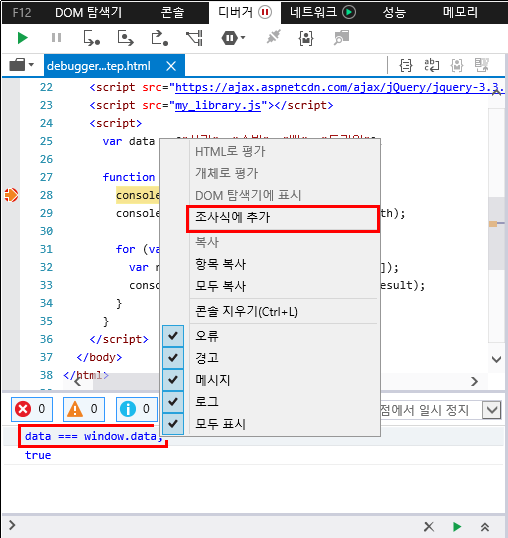Screen dimensions: 508x538
Task: Click the closing </script> tag on line 36
Action: click(119, 339)
